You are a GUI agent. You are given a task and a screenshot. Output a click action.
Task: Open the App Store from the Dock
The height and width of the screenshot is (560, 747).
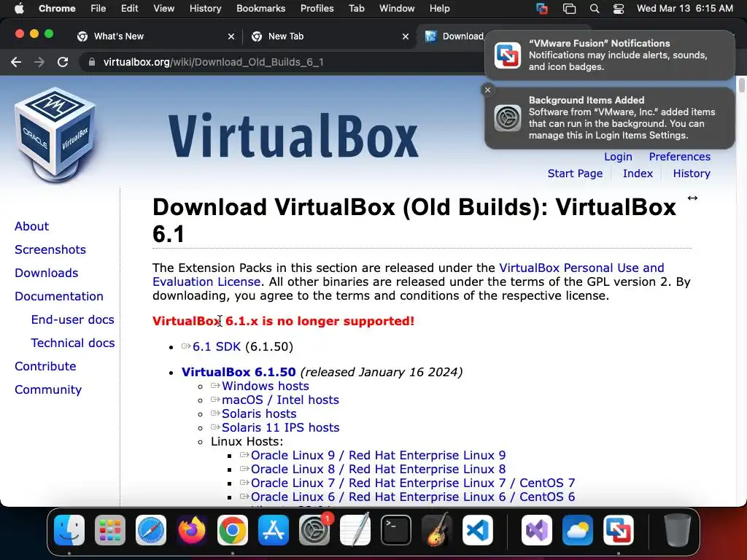point(274,530)
